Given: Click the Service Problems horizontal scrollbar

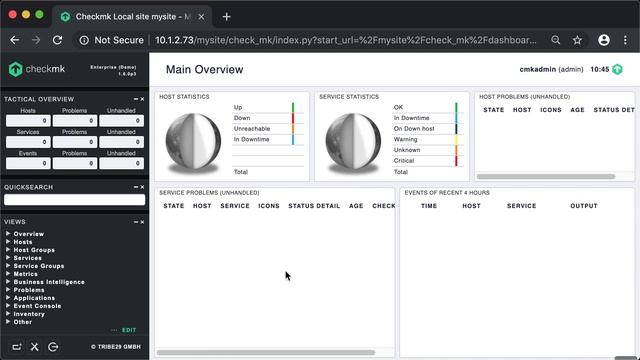Looking at the screenshot, I should pos(266,352).
